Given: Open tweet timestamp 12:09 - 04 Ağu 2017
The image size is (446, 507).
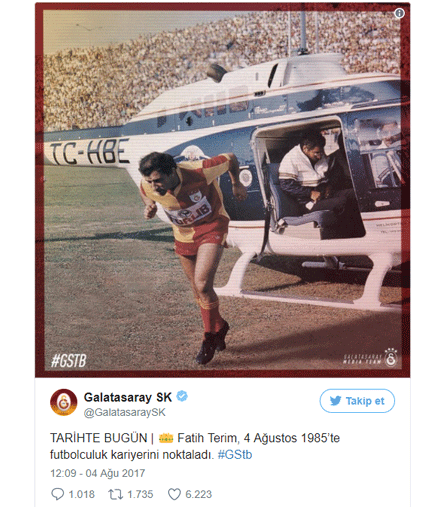Looking at the screenshot, I should 98,473.
